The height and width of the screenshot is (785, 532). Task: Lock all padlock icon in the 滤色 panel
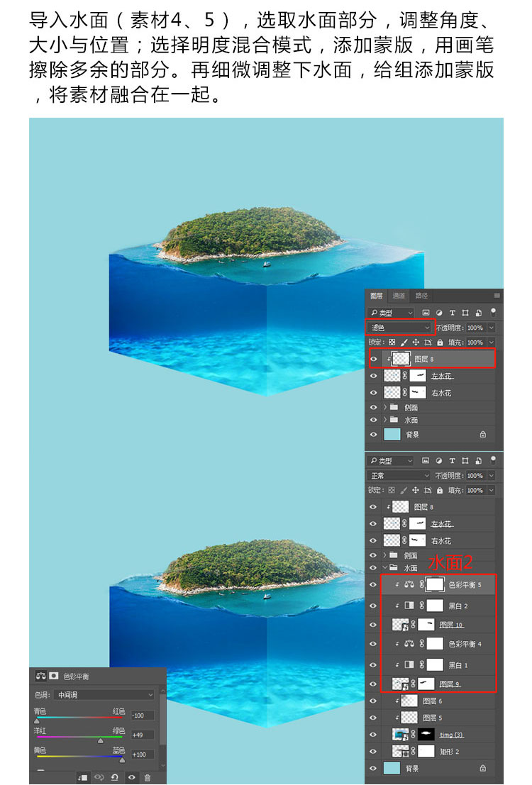click(x=440, y=343)
